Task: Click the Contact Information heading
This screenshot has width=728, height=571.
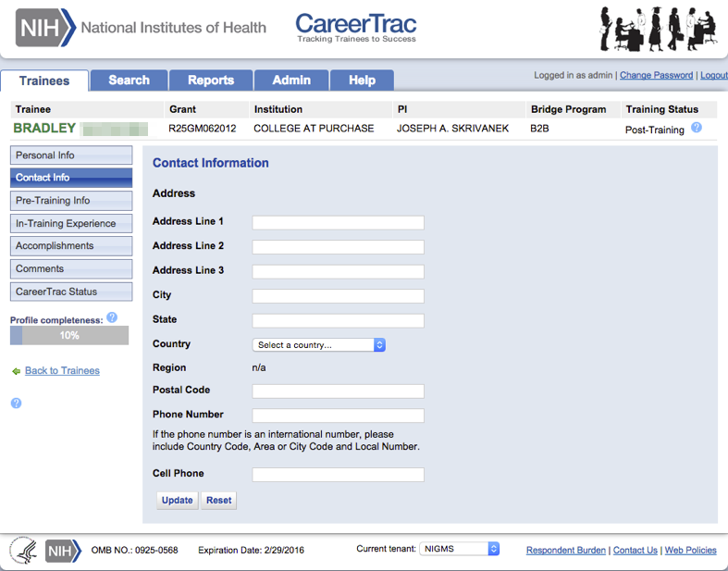Action: [211, 163]
